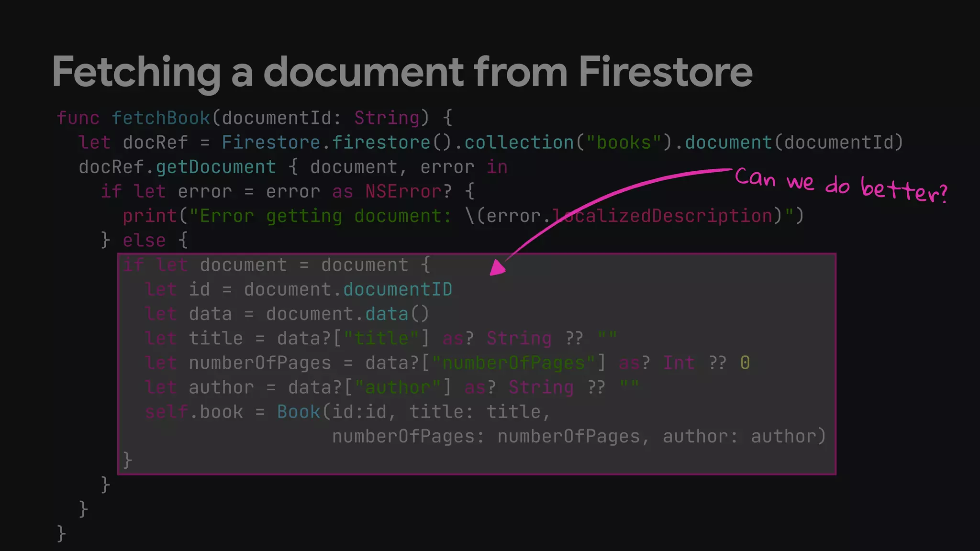Click the slide title 'Fetching a document from Firestore'
Viewport: 980px width, 551px height.
pos(402,72)
